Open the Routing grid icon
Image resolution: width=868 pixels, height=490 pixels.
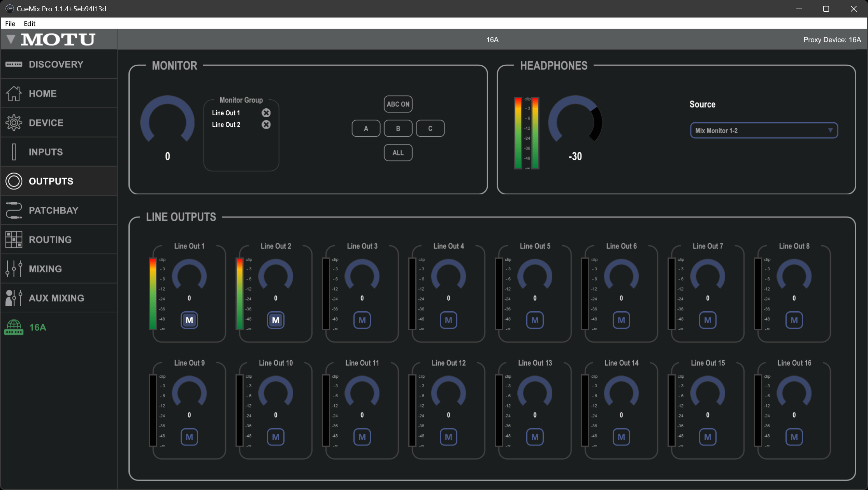14,240
